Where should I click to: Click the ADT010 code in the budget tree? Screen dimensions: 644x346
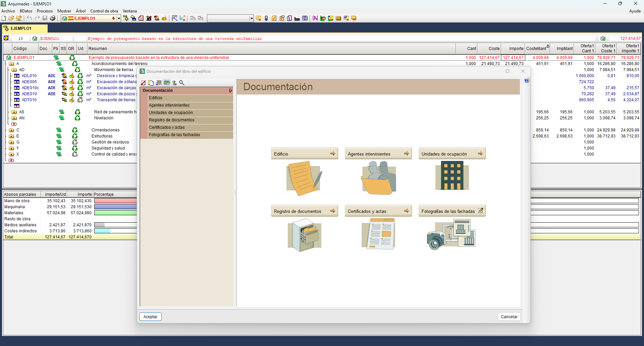pos(29,100)
